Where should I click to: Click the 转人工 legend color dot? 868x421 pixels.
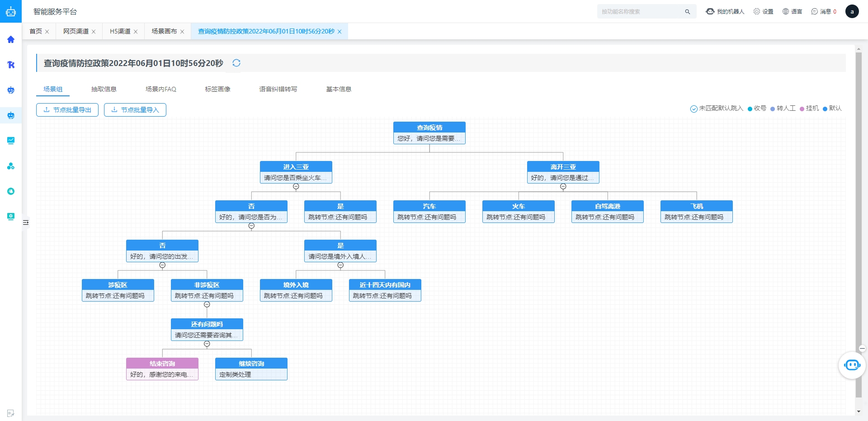coord(773,109)
